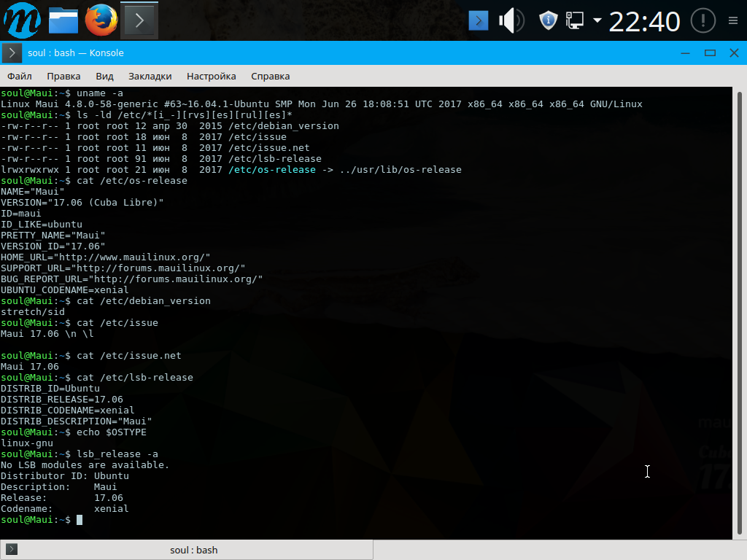Click the /etc/debian_version listing row
747x560 pixels.
click(169, 125)
